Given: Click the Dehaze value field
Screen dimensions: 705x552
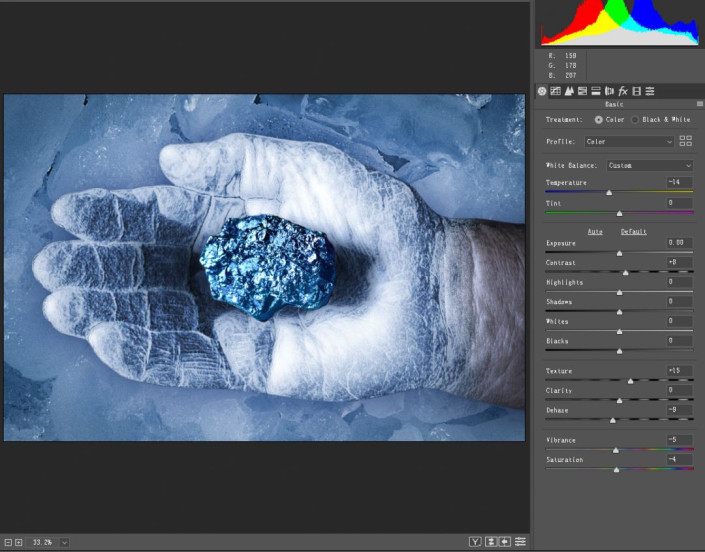Looking at the screenshot, I should coord(679,410).
